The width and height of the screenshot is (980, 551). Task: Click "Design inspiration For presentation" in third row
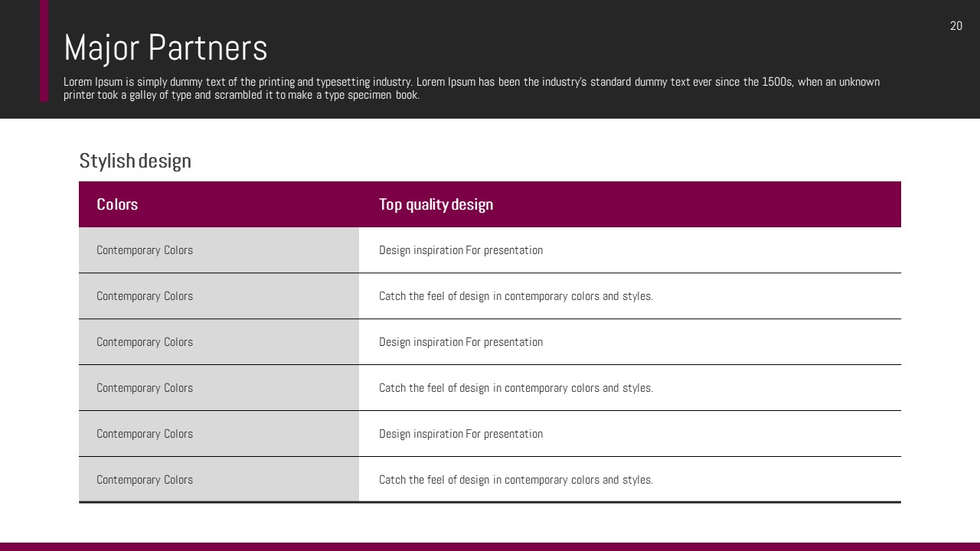coord(461,342)
